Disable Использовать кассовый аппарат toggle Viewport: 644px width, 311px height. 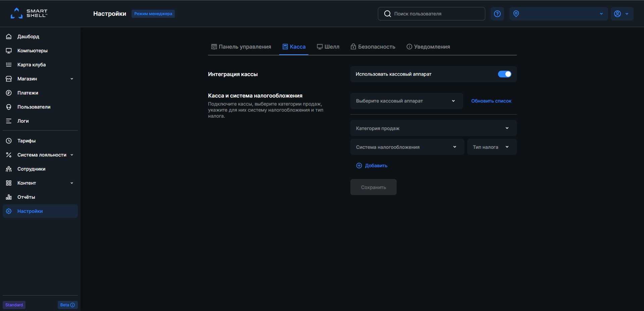pyautogui.click(x=504, y=74)
